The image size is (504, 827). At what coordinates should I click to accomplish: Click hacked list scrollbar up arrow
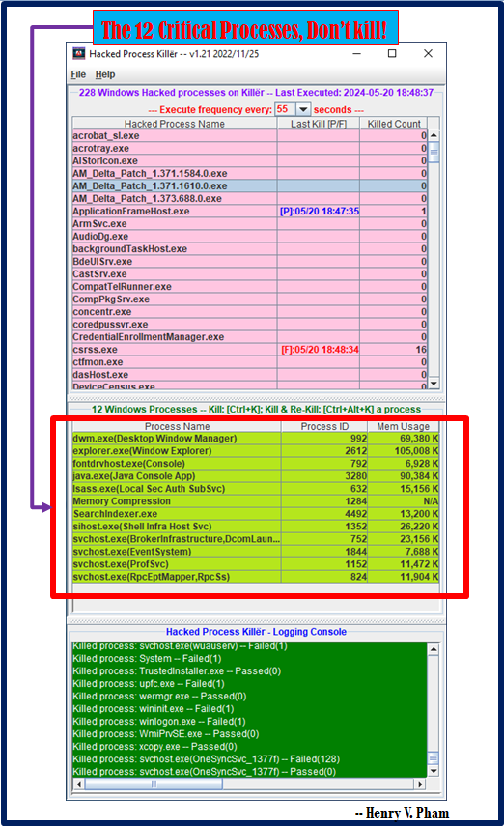pos(434,135)
